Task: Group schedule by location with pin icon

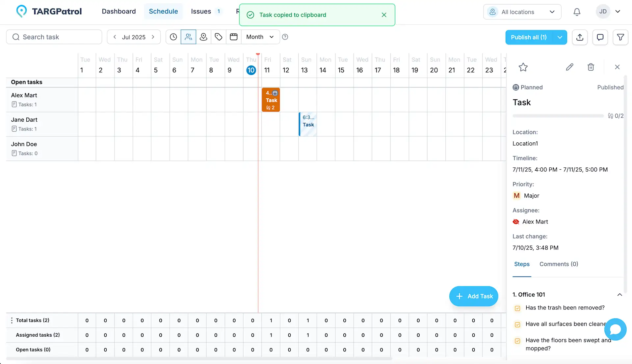Action: 203,37
